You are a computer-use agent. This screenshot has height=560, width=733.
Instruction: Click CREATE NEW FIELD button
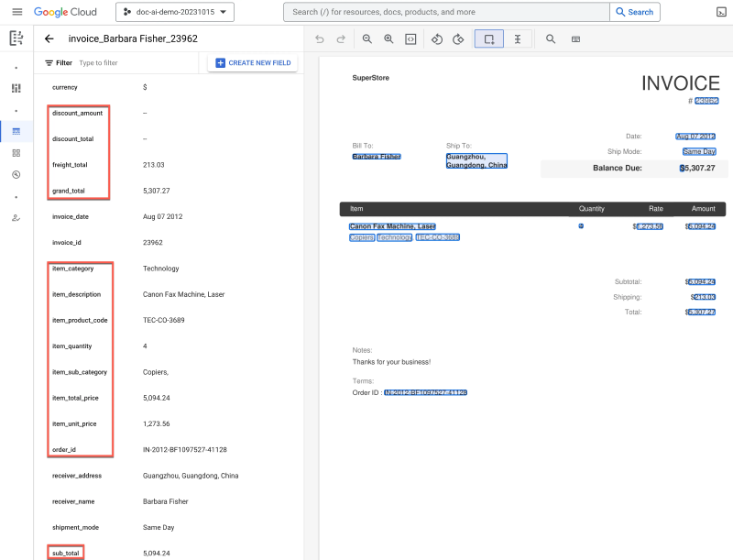253,62
